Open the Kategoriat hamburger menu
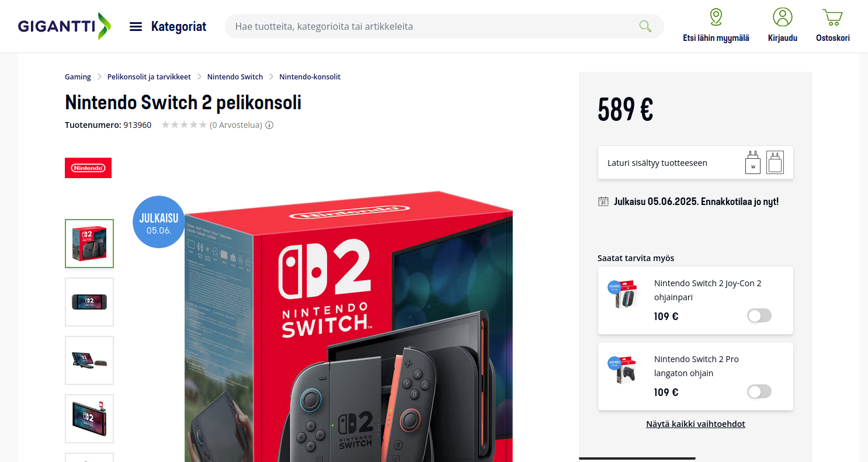 click(x=136, y=26)
